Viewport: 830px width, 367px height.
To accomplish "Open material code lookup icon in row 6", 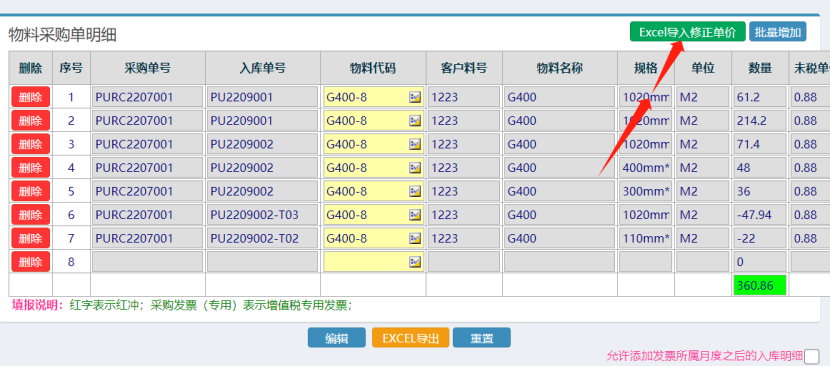I will click(415, 215).
